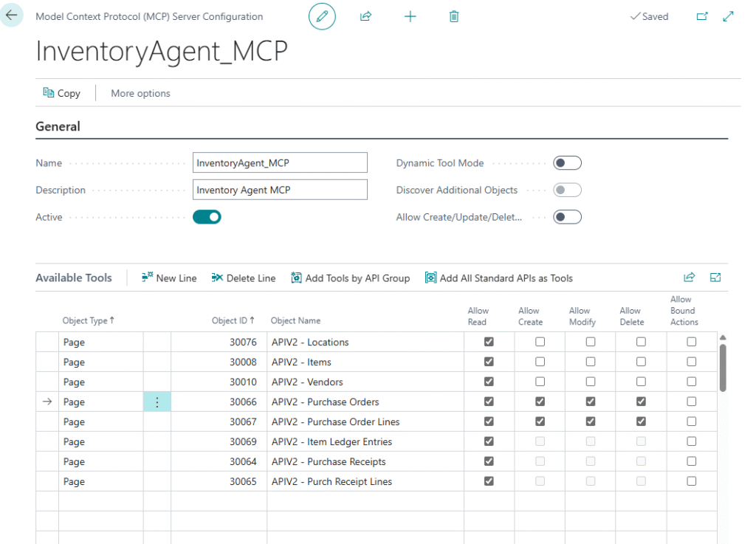Image resolution: width=756 pixels, height=544 pixels.
Task: Uncheck Allow Delete for Purchase Orders
Action: pos(641,402)
